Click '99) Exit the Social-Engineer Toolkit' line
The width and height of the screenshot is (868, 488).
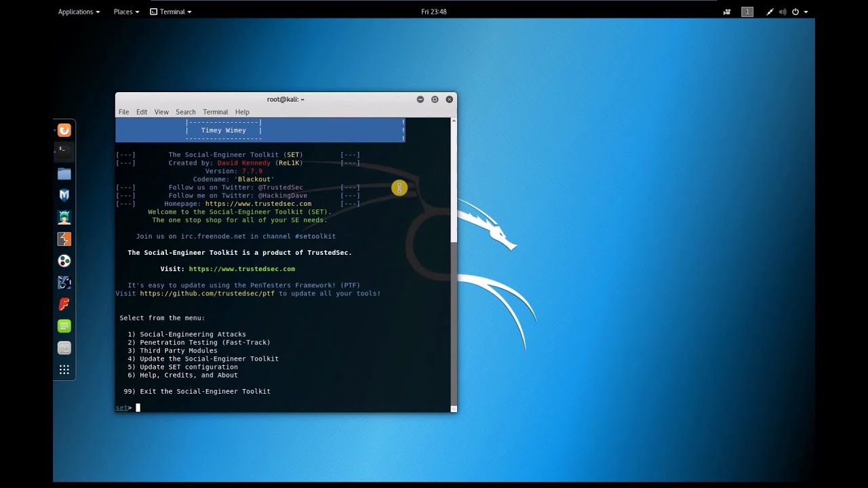click(197, 391)
